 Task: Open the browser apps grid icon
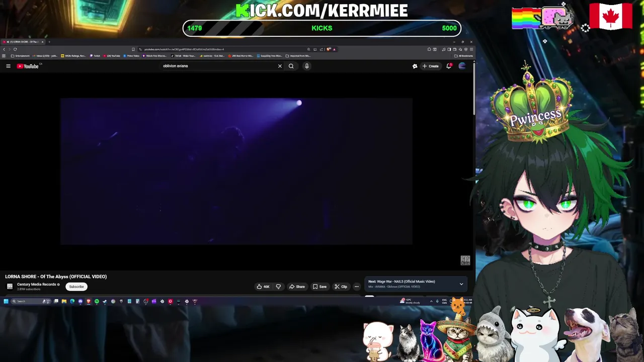click(4, 56)
